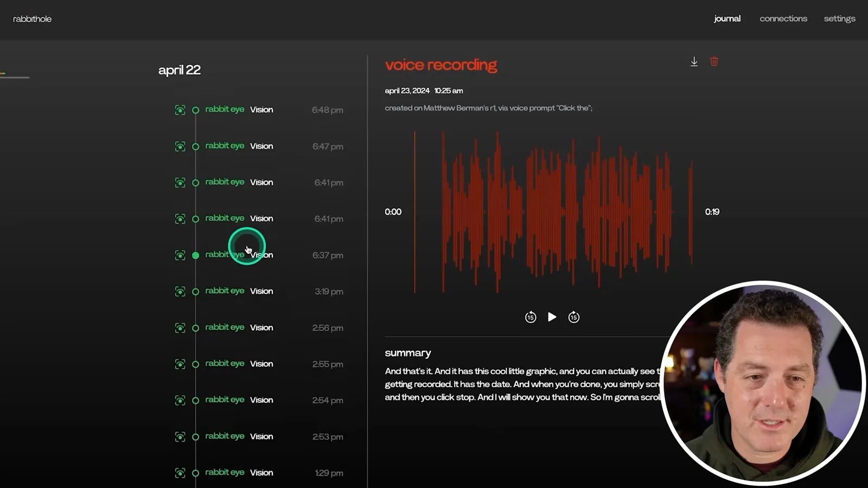Screen dimensions: 868x488
Task: Click the 6:48 pm timestamp
Action: coord(327,110)
